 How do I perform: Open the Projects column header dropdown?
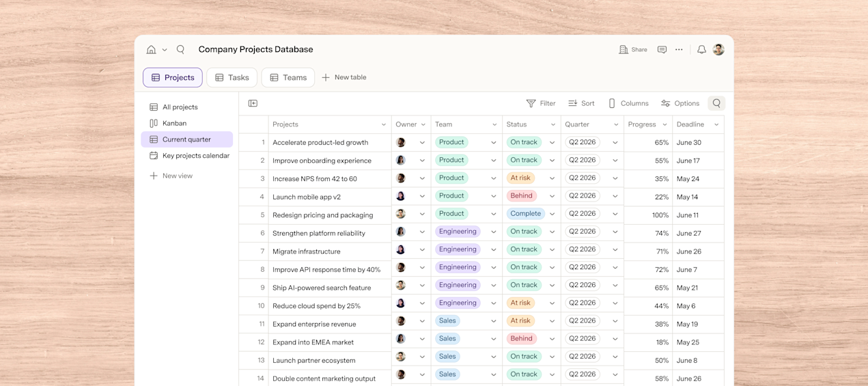384,124
